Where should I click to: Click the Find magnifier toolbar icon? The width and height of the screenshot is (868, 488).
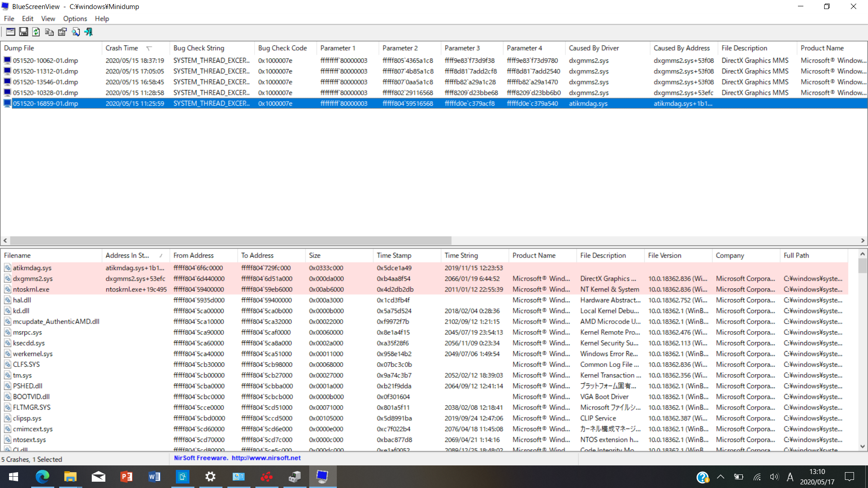tap(75, 32)
